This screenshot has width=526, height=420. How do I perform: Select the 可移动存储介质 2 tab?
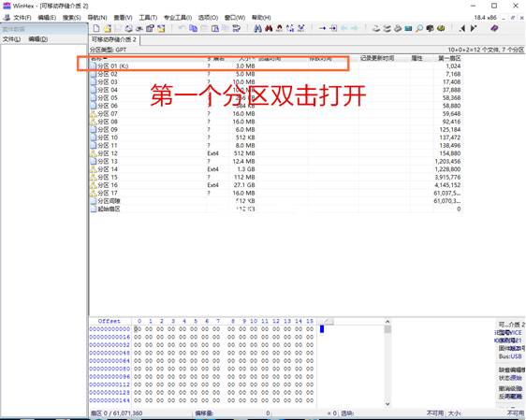tap(114, 40)
